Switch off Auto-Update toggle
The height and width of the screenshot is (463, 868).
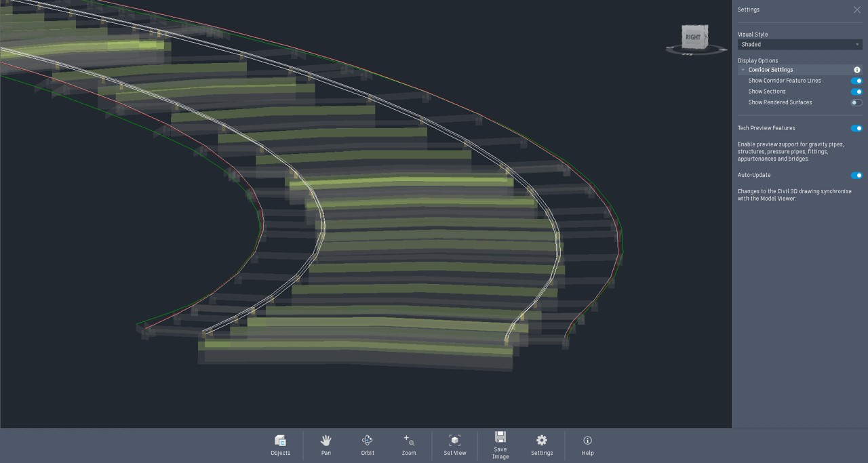[856, 175]
